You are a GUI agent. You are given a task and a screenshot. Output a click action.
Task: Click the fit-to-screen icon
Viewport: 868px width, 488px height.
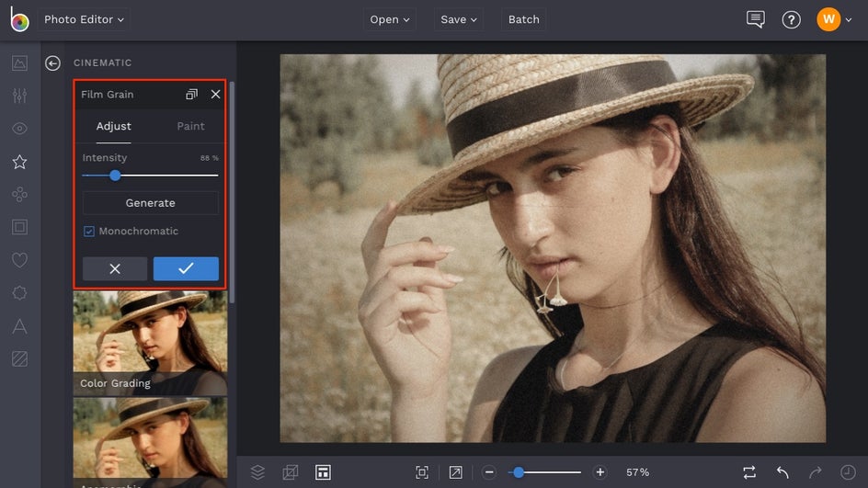coord(422,472)
